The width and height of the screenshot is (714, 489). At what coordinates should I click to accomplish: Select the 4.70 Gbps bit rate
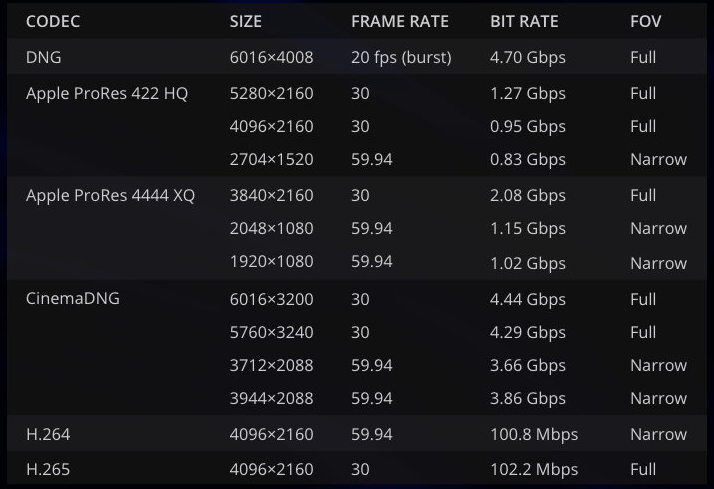(x=528, y=58)
